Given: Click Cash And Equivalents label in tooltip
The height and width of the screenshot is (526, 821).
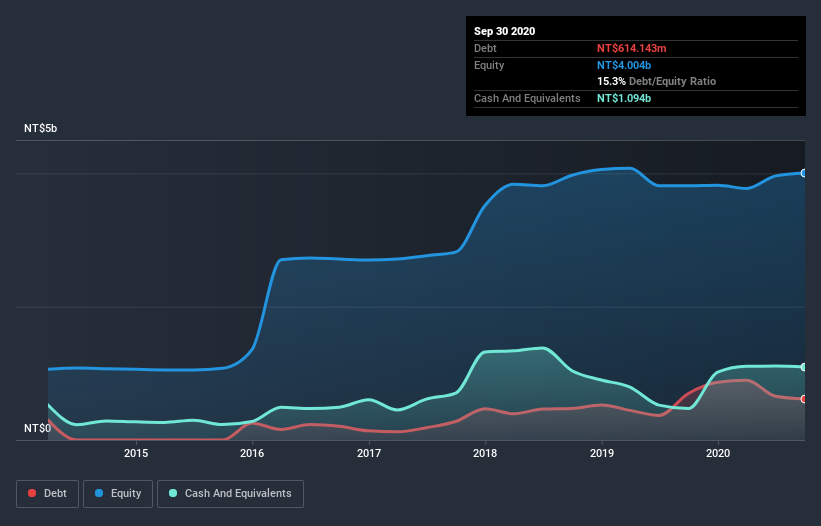Looking at the screenshot, I should [527, 98].
